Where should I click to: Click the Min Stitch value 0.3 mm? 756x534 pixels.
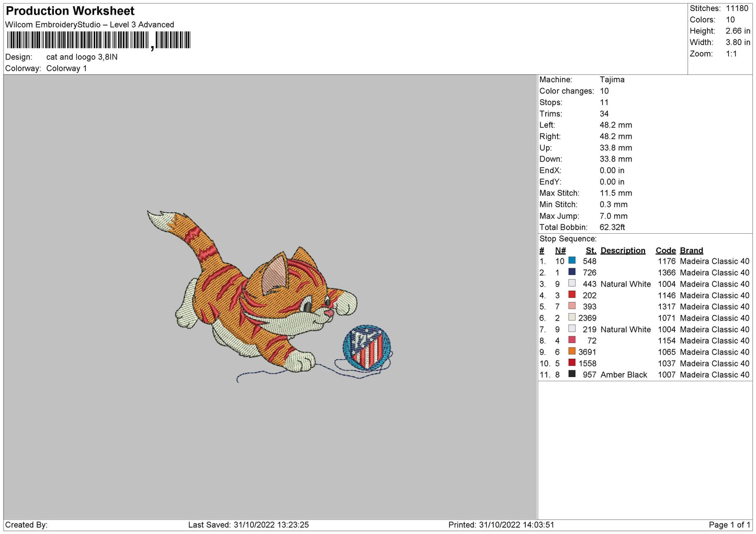pos(614,204)
